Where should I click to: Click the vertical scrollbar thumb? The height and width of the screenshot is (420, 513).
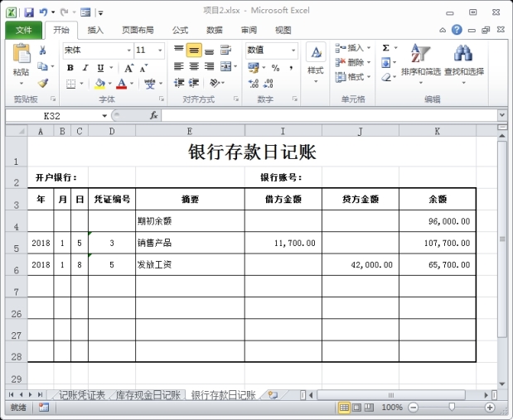coord(502,239)
